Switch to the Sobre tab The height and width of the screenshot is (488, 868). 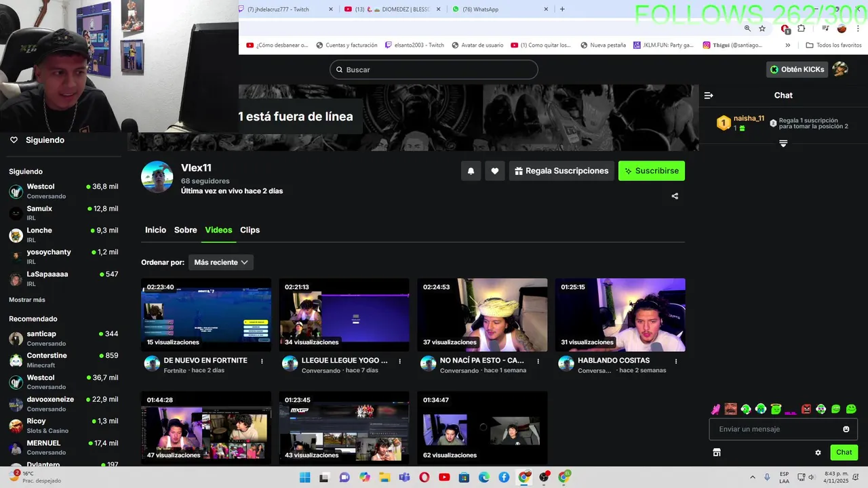point(186,230)
